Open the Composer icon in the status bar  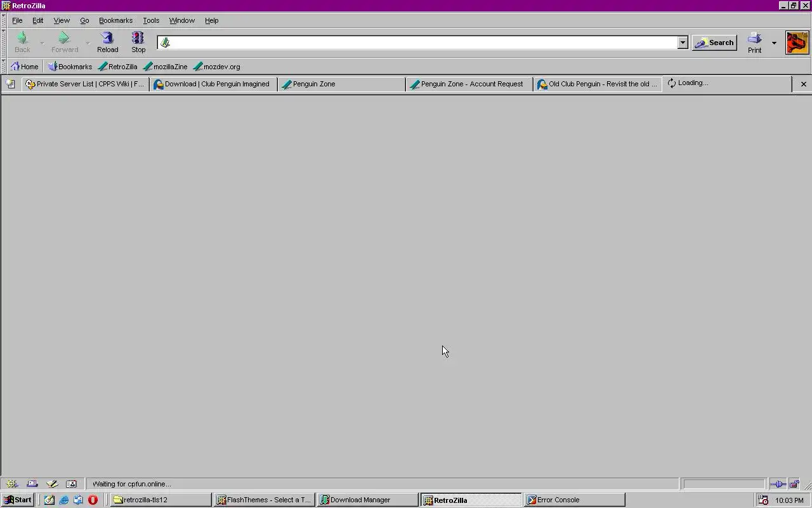pos(52,484)
